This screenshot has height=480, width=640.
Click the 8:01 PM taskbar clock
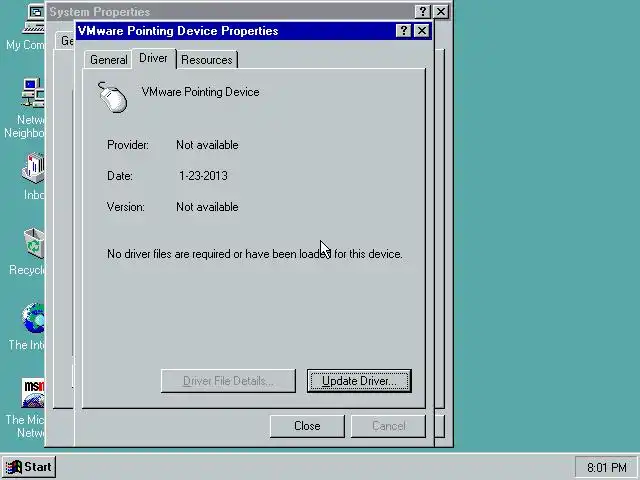click(606, 467)
